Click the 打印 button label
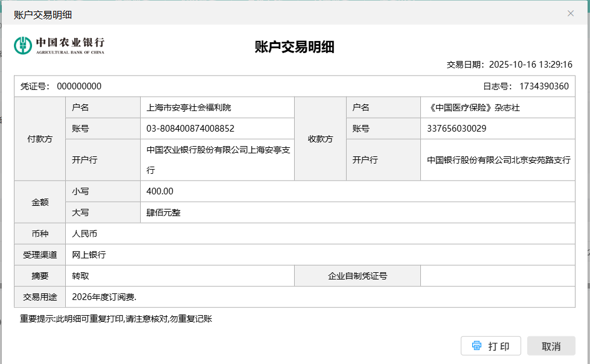The height and width of the screenshot is (364, 590). pyautogui.click(x=499, y=346)
